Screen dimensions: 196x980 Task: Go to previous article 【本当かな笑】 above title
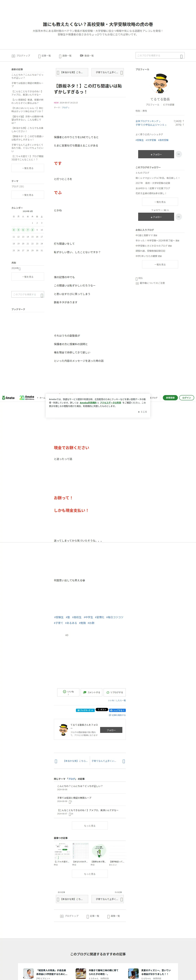tap(72, 72)
